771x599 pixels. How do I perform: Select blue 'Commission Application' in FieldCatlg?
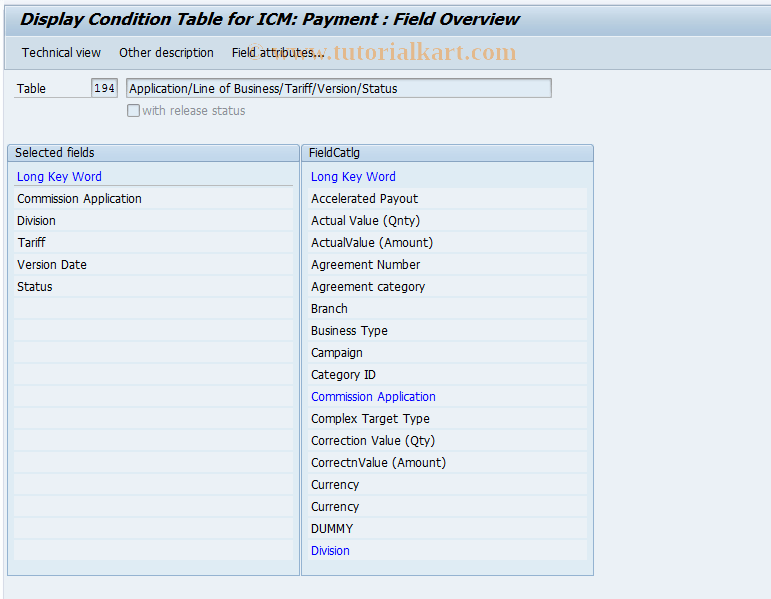tap(448, 397)
